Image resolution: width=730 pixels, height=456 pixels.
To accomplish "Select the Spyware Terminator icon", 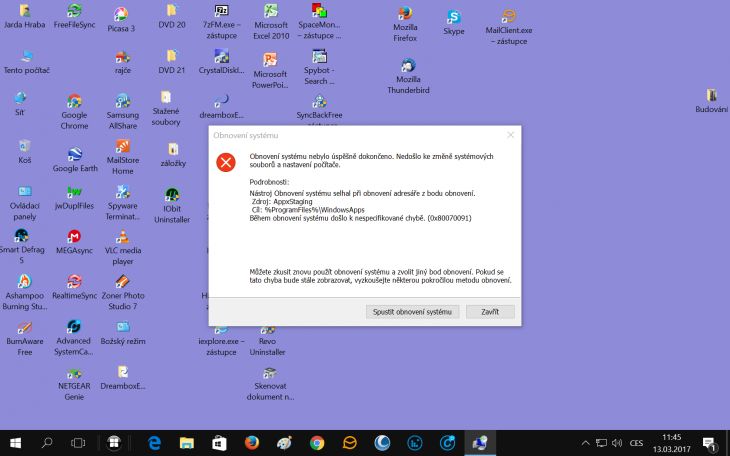I will [x=123, y=203].
